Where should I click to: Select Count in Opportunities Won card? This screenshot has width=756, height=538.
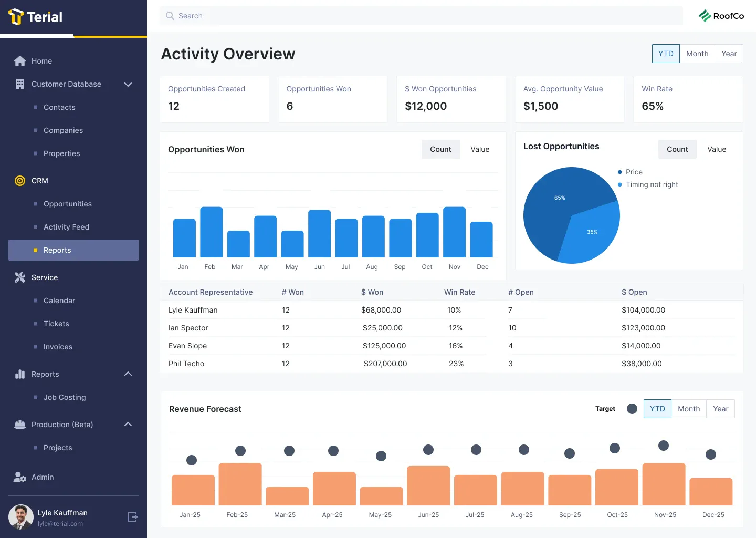coord(440,149)
